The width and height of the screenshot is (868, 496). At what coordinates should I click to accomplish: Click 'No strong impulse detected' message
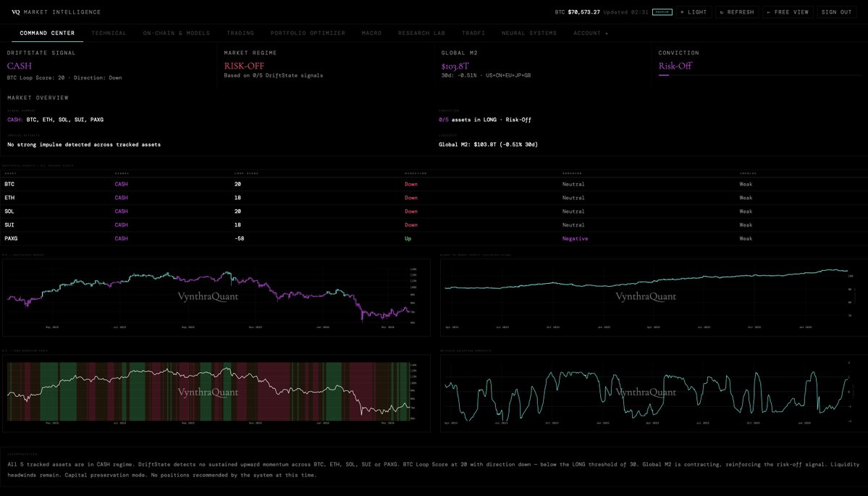click(84, 145)
